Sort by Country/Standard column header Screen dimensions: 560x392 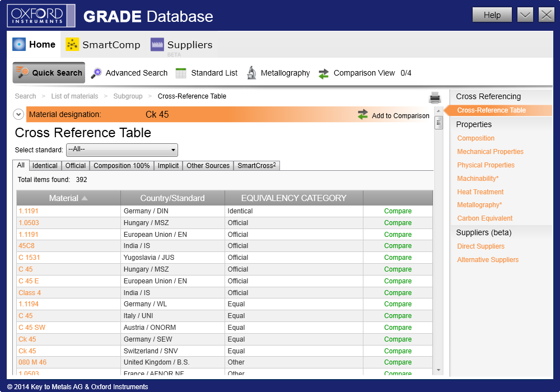pyautogui.click(x=172, y=198)
